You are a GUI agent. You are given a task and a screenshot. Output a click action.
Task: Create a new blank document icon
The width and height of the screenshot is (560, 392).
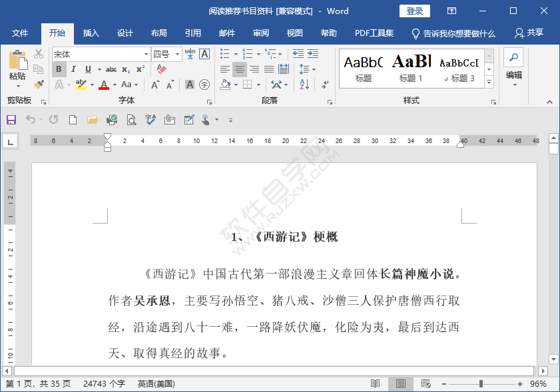73,120
